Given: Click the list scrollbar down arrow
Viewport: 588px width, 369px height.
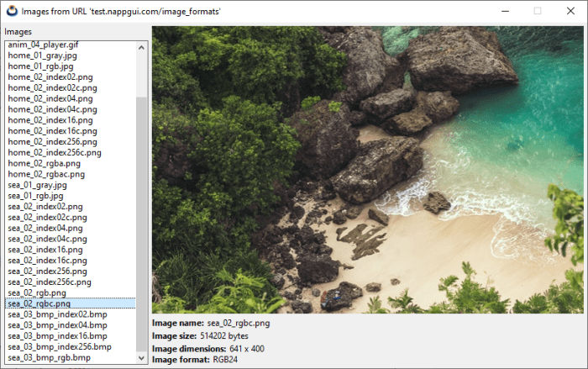Looking at the screenshot, I should tap(141, 359).
